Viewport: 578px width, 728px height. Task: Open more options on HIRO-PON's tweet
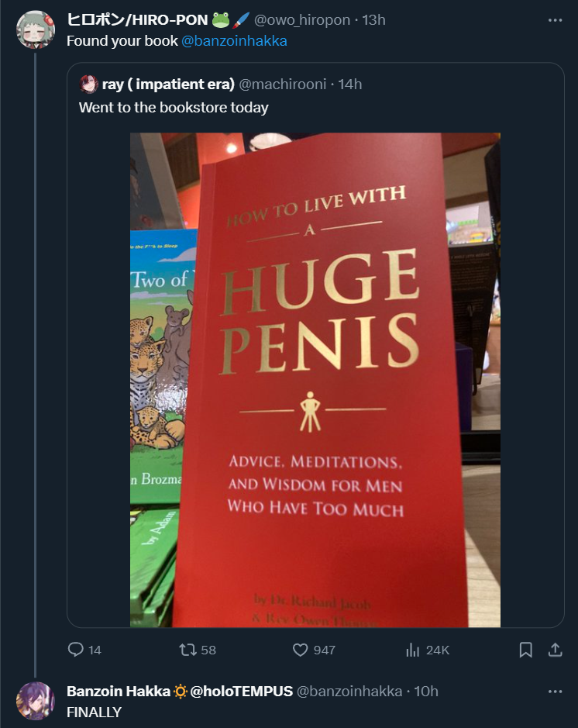click(555, 20)
